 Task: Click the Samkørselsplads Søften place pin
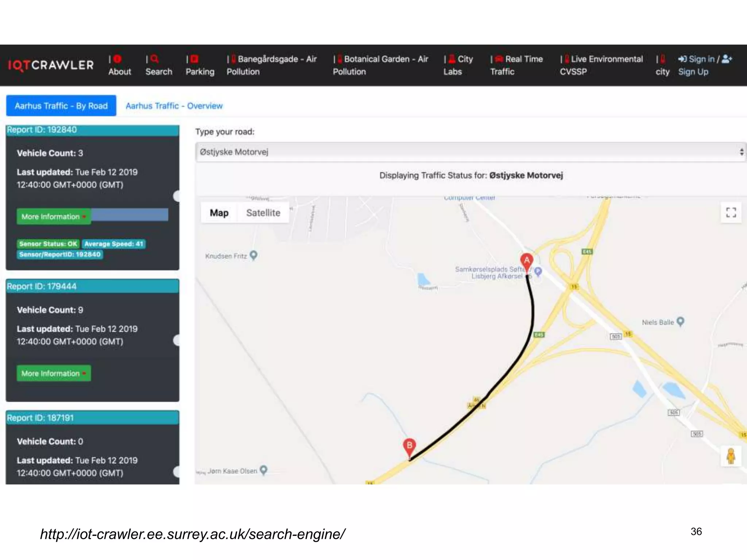point(538,271)
